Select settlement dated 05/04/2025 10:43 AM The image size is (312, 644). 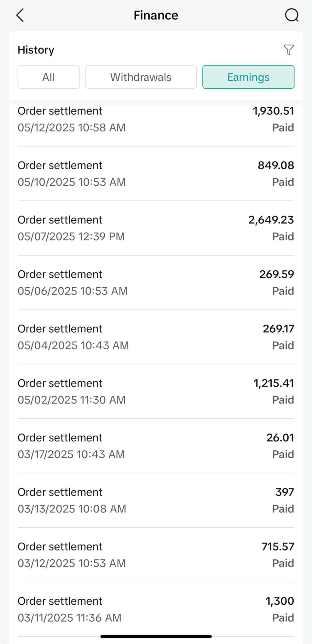(x=156, y=337)
